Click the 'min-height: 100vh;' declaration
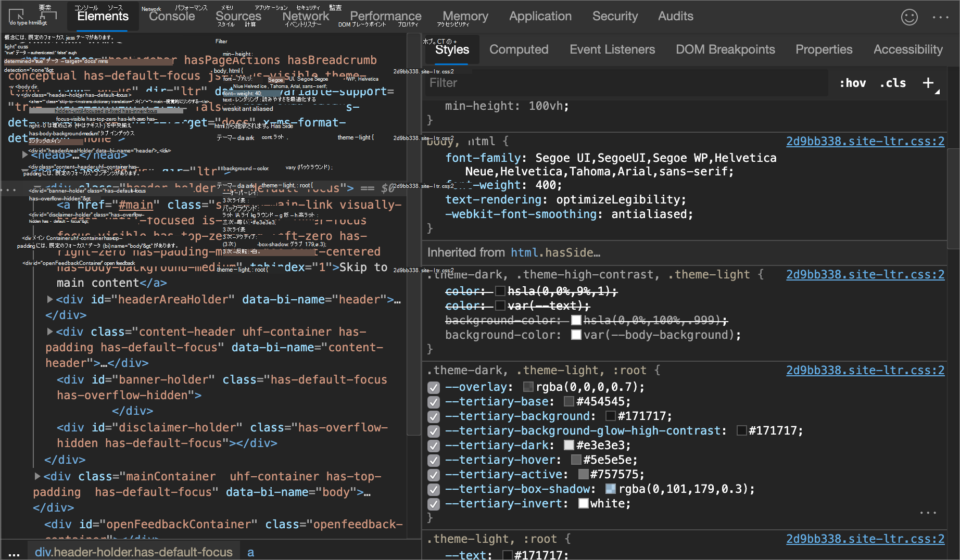 tap(507, 106)
